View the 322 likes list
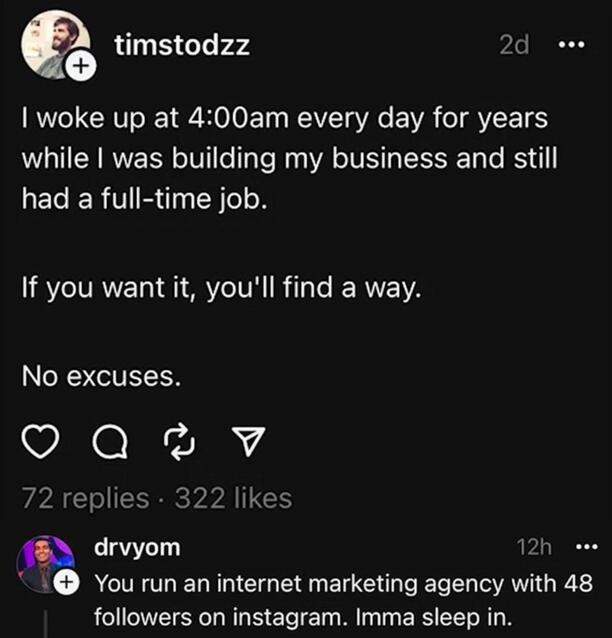 [x=233, y=498]
